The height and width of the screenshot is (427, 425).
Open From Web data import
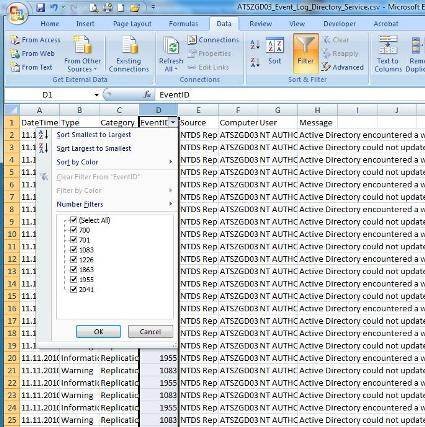[32, 54]
